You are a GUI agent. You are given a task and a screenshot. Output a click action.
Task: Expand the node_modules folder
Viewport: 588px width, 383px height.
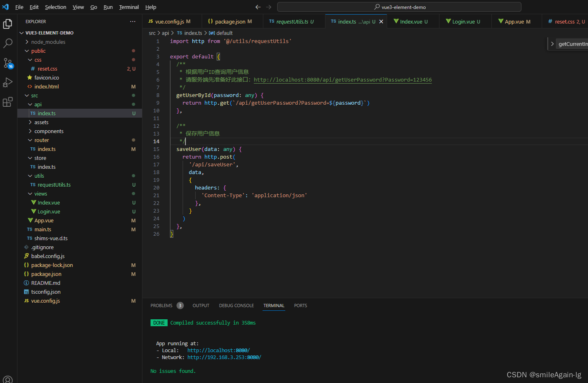[27, 42]
